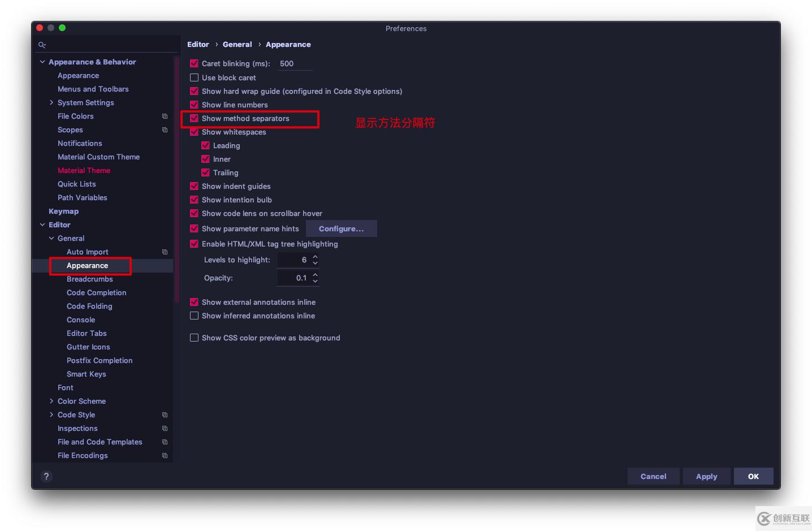Toggle Show intention bulb checkbox
The width and height of the screenshot is (812, 531).
tap(194, 200)
